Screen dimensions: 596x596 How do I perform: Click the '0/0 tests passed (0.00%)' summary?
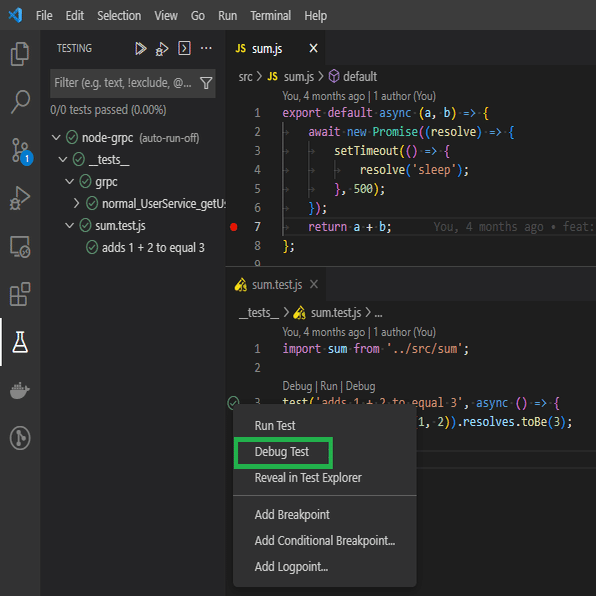108,110
